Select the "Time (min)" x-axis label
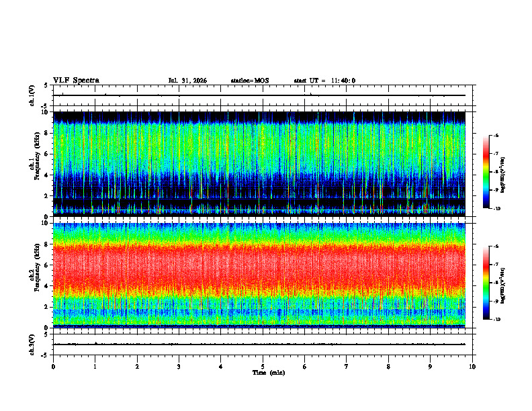The width and height of the screenshot is (532, 411). tap(269, 373)
